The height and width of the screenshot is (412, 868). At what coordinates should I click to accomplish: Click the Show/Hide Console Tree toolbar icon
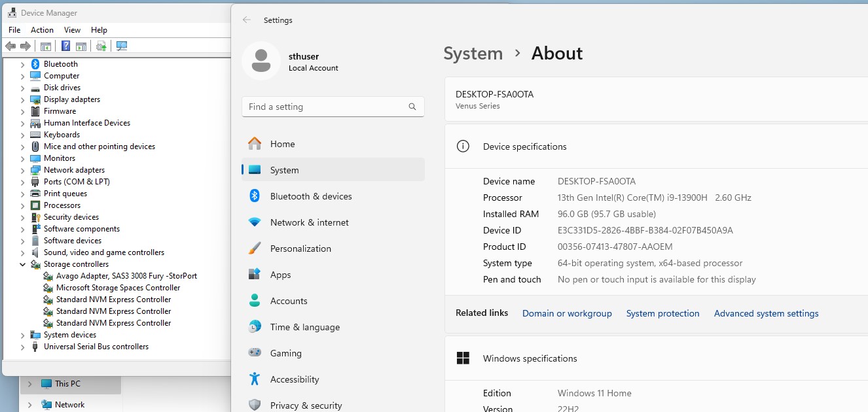tap(46, 46)
